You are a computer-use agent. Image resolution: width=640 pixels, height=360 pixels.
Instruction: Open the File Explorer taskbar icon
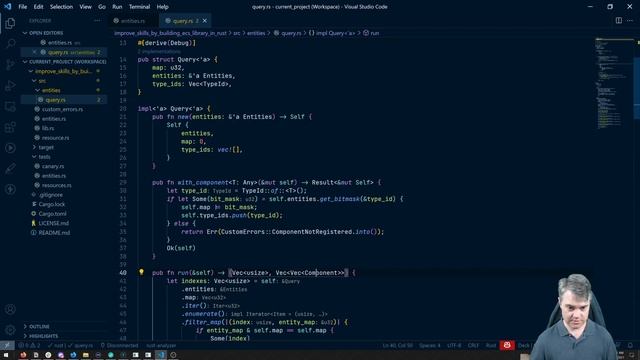point(86,355)
